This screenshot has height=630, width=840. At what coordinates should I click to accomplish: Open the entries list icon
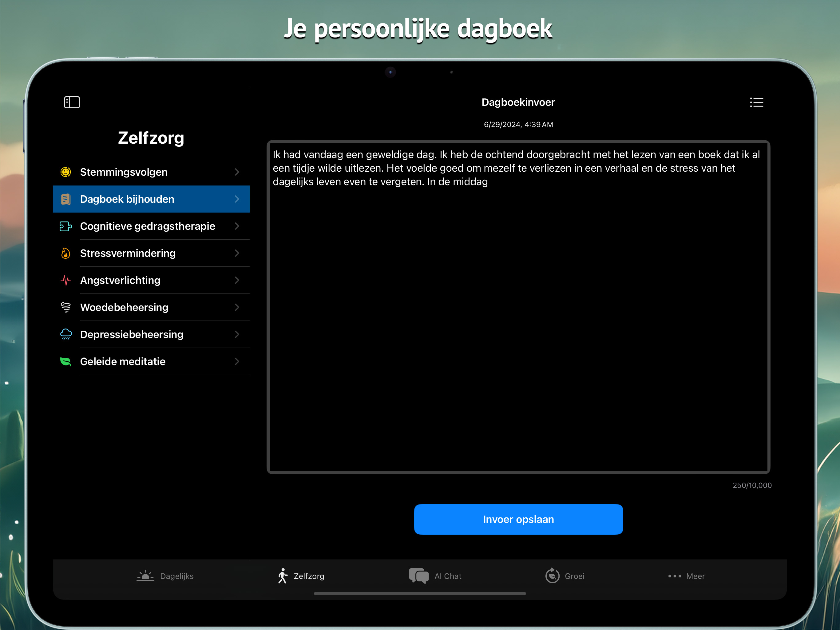pyautogui.click(x=756, y=102)
